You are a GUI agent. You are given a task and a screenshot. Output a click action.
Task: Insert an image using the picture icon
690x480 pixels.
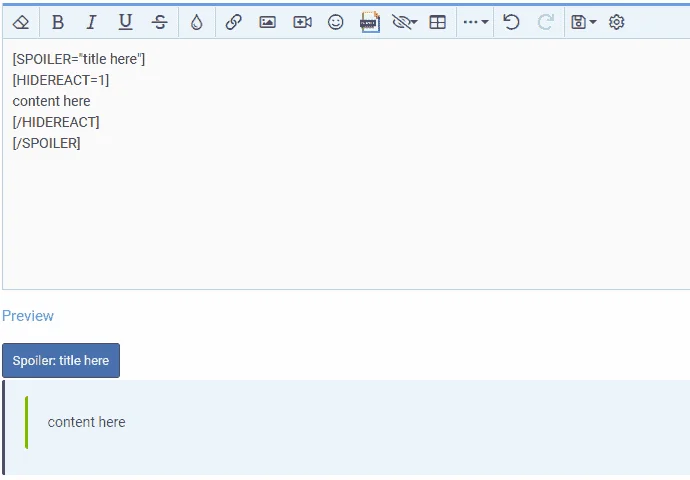click(x=268, y=22)
